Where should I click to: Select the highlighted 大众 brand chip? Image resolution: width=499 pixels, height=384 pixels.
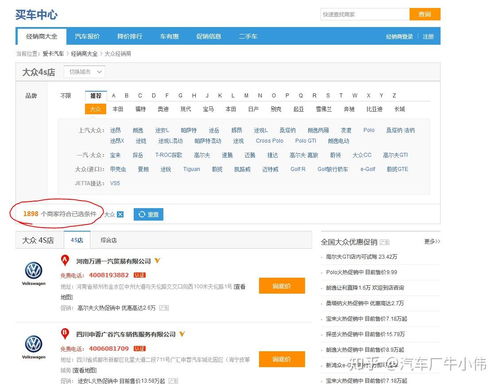click(96, 109)
